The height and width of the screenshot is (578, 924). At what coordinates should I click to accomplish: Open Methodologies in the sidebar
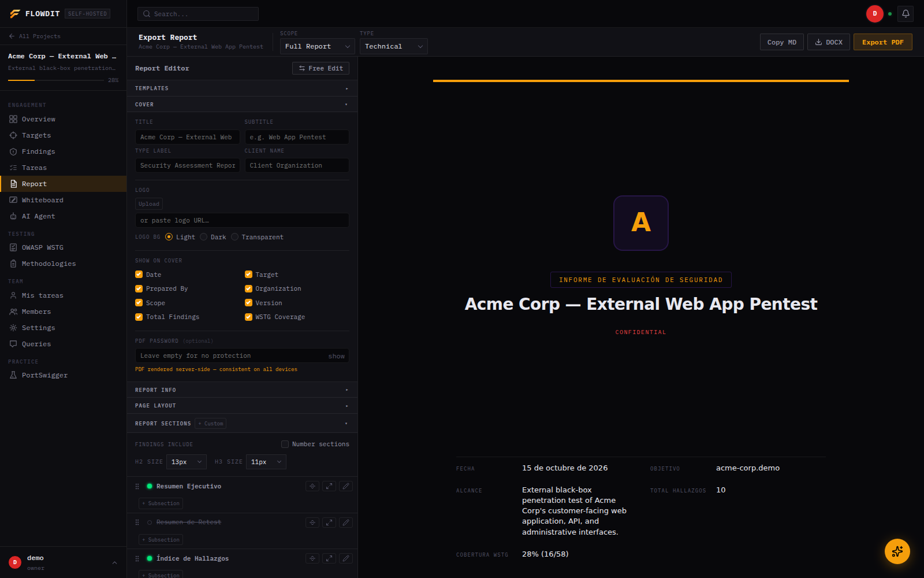[x=63, y=264]
